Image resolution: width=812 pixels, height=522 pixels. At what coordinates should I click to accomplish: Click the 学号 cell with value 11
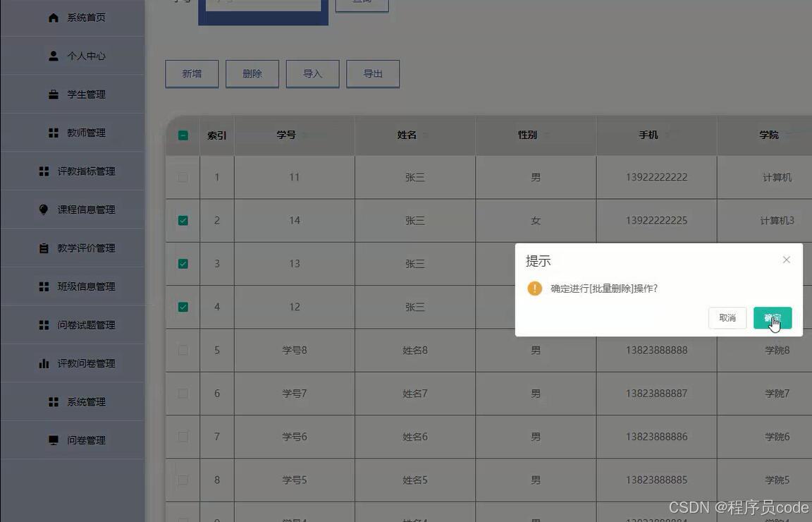(294, 177)
